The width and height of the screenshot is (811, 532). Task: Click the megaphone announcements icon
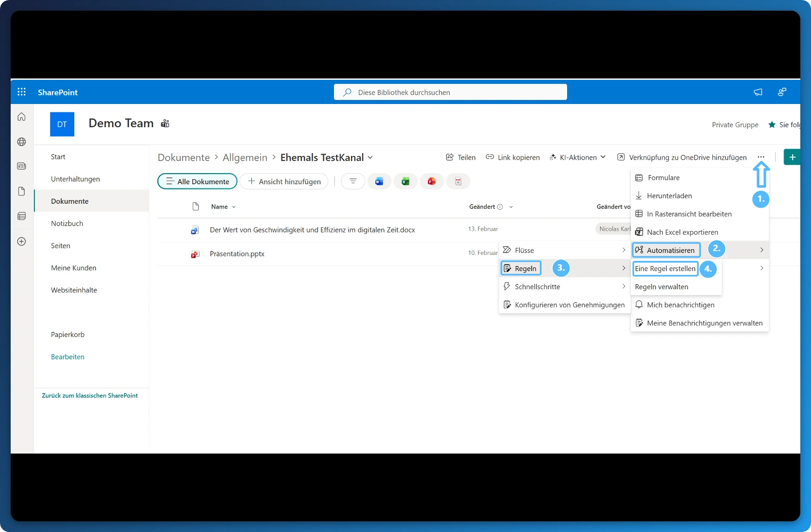758,92
